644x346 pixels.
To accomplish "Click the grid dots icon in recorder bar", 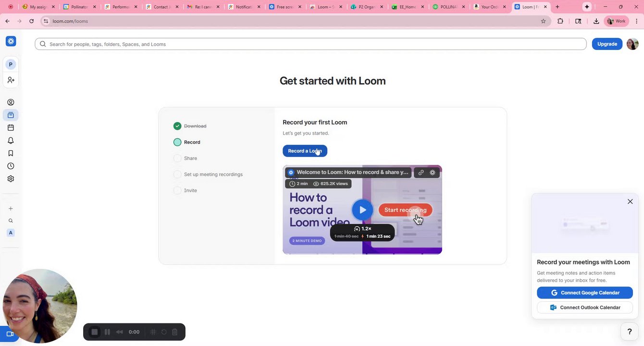I will click(153, 332).
